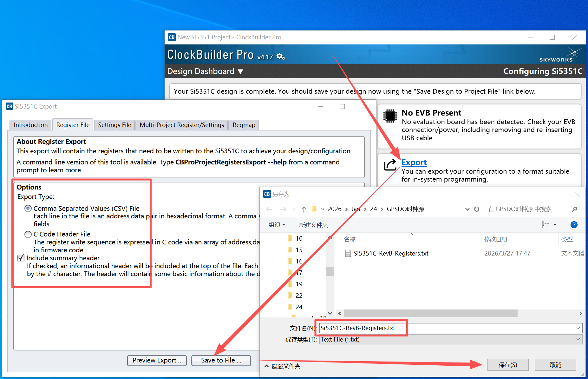Screen dimensions: 588x379
Task: Open the Organize (组织) menu
Action: tap(277, 225)
